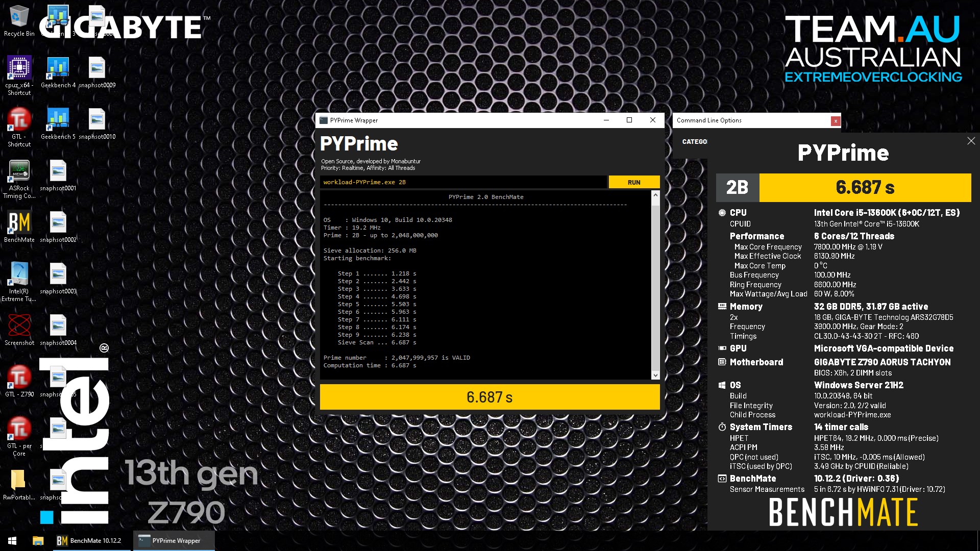Click 'Windows Server 21H2' text
This screenshot has height=551, width=980.
[x=859, y=385]
